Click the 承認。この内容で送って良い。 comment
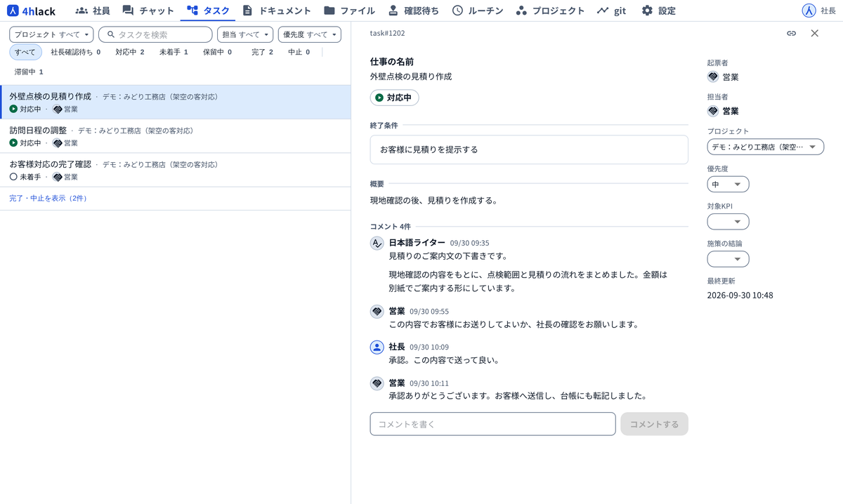The image size is (843, 504). click(x=444, y=360)
